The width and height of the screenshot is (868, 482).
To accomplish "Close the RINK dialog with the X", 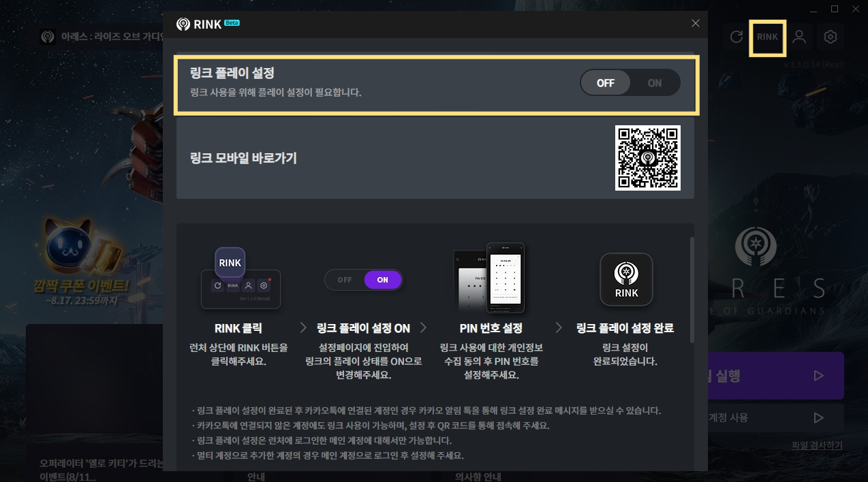I will 695,23.
